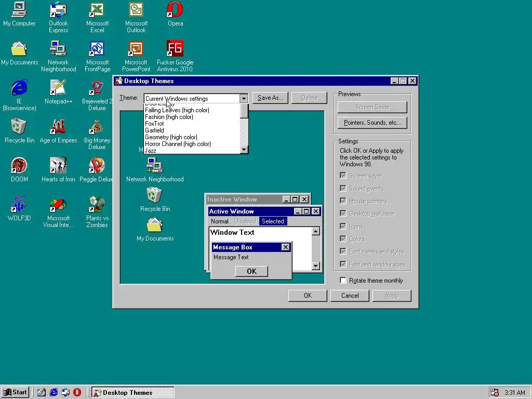Select the Peggle Deluxe desktop shortcut
532x399 pixels.
[x=96, y=170]
